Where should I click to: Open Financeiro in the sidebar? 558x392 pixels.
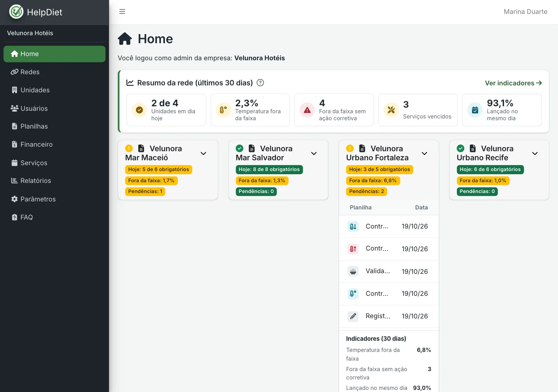pos(54,145)
